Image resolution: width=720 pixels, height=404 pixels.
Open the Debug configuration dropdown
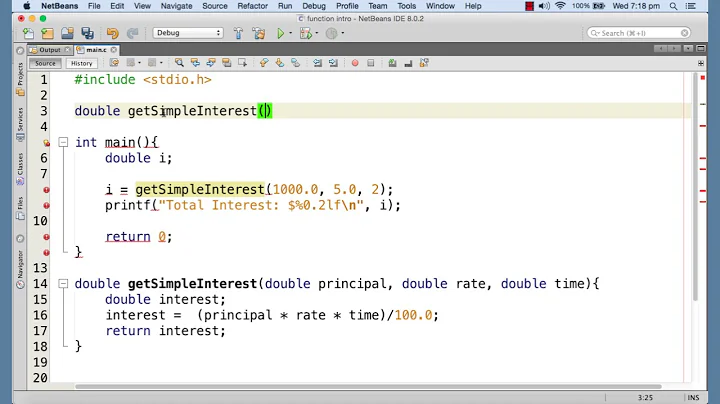(x=188, y=33)
